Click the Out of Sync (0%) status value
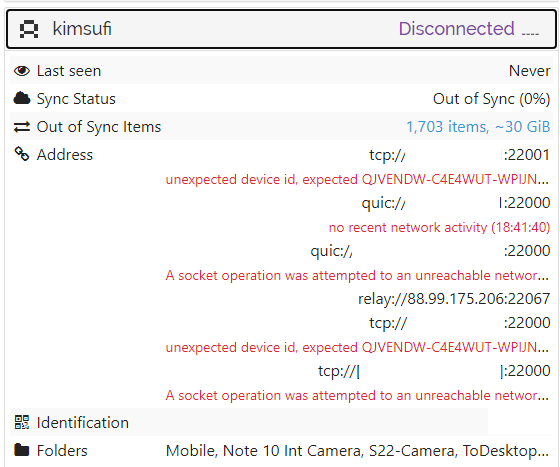 click(491, 99)
